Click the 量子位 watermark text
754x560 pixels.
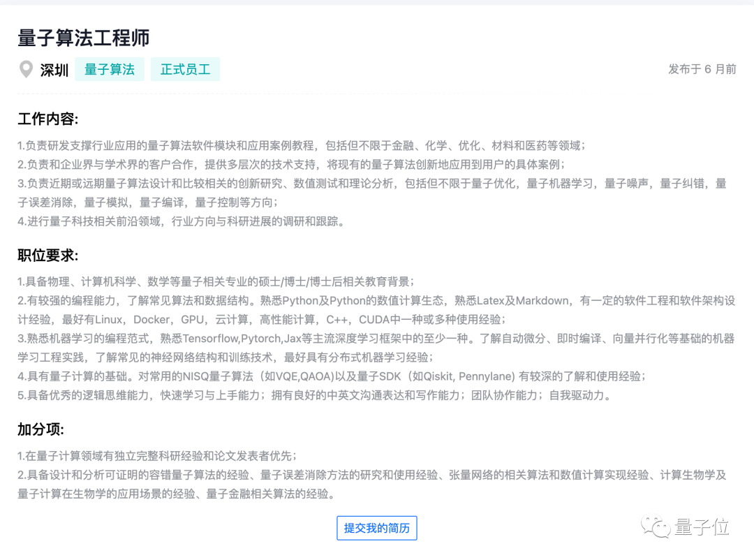click(702, 526)
